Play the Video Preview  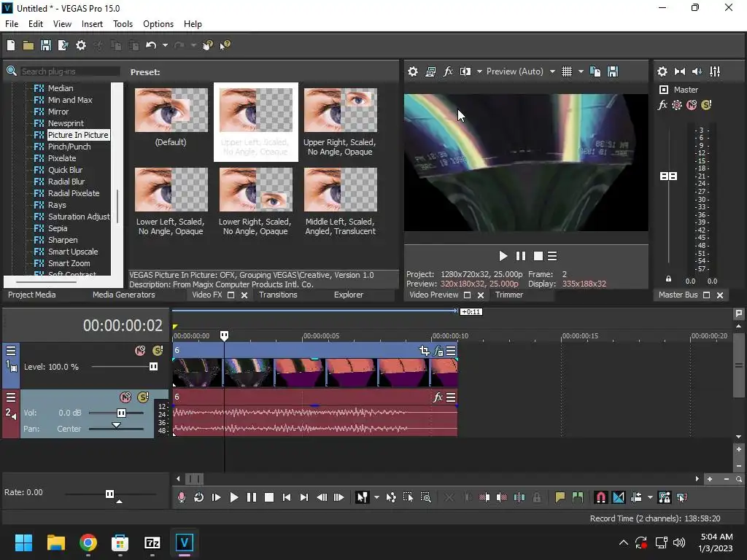pos(503,256)
